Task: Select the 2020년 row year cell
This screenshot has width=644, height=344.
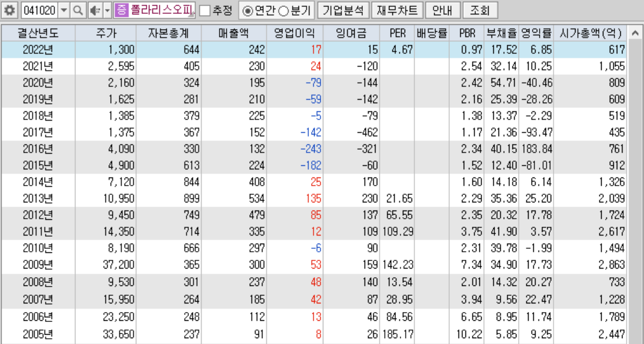Action: click(x=38, y=83)
